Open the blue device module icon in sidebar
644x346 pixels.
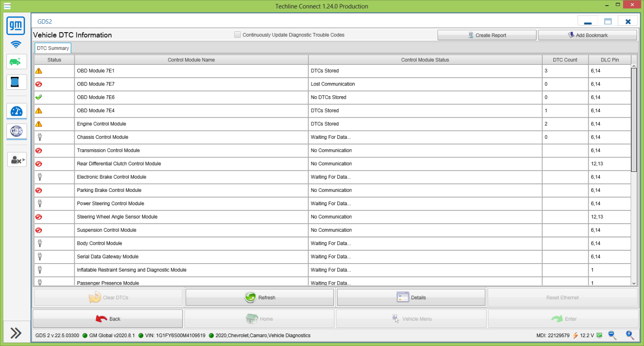click(x=17, y=82)
